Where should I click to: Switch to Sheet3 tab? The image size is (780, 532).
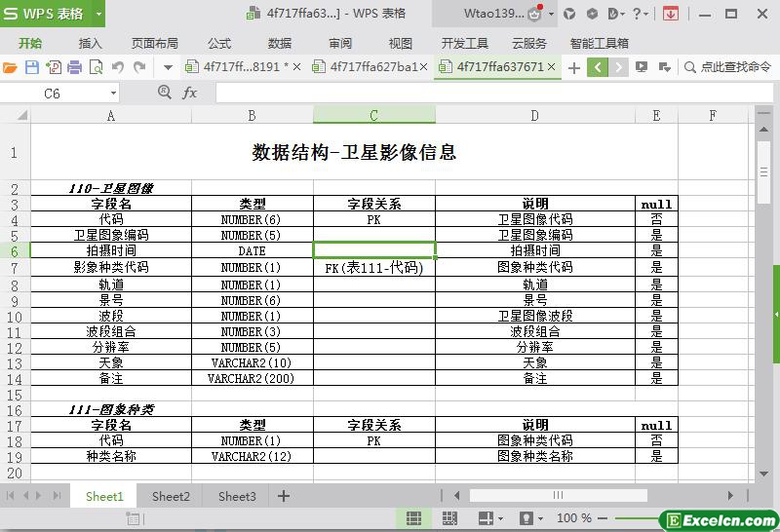pos(237,496)
